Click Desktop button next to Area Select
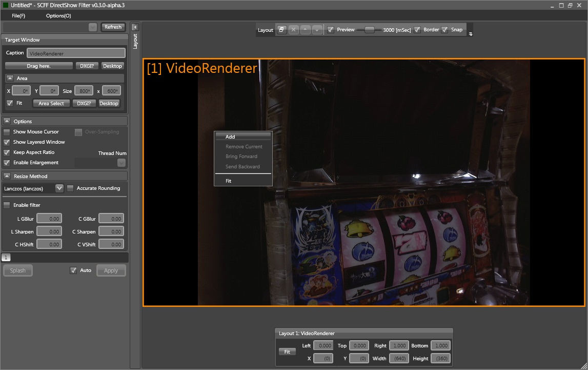The image size is (588, 370). coord(109,104)
